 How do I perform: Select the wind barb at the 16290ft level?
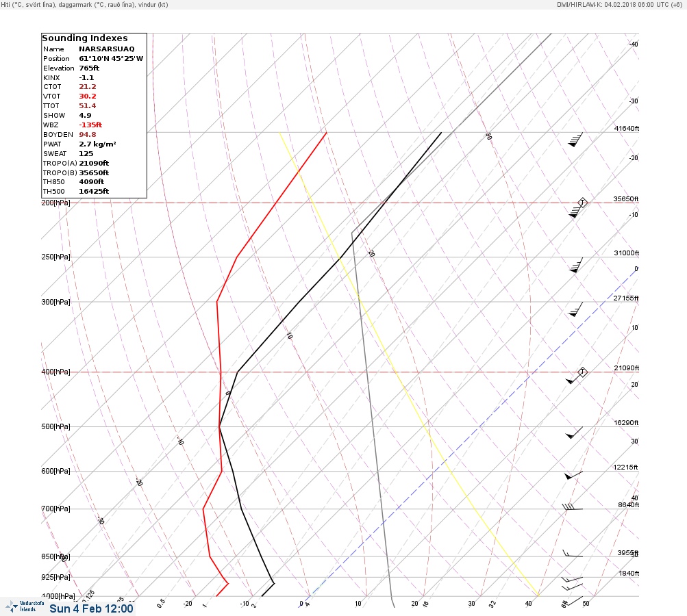(574, 433)
